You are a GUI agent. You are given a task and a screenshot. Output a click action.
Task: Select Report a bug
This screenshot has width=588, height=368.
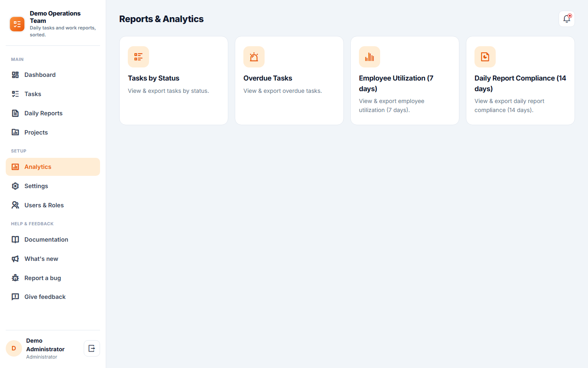[53, 278]
